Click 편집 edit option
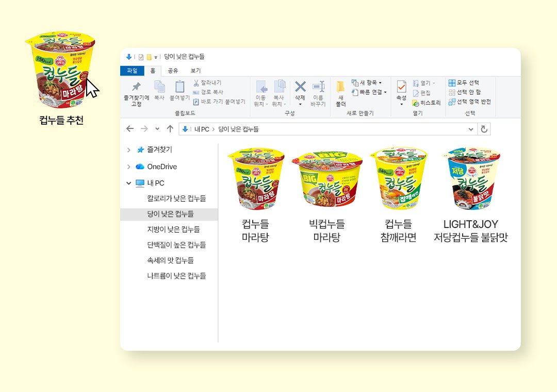The width and height of the screenshot is (557, 392). pyautogui.click(x=422, y=93)
